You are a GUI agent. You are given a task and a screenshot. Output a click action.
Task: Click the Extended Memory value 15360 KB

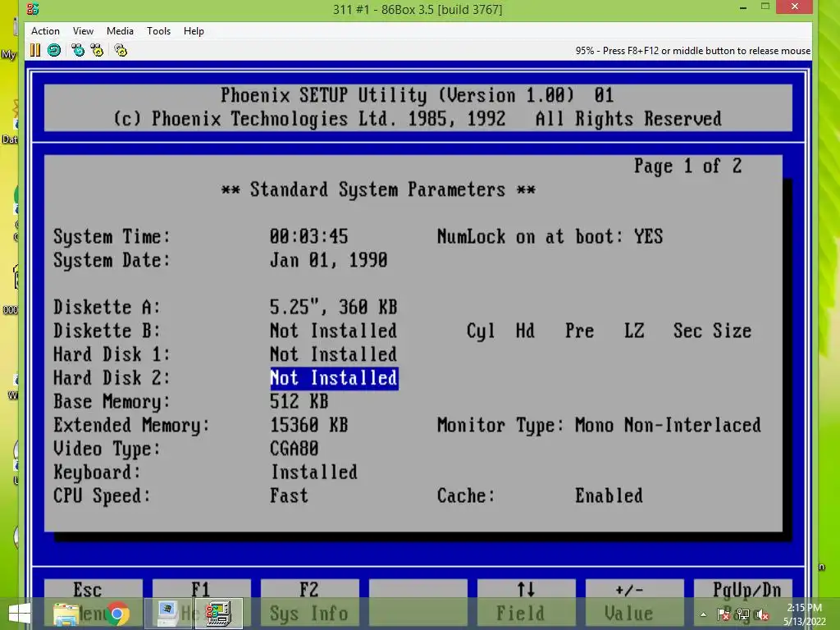[308, 425]
